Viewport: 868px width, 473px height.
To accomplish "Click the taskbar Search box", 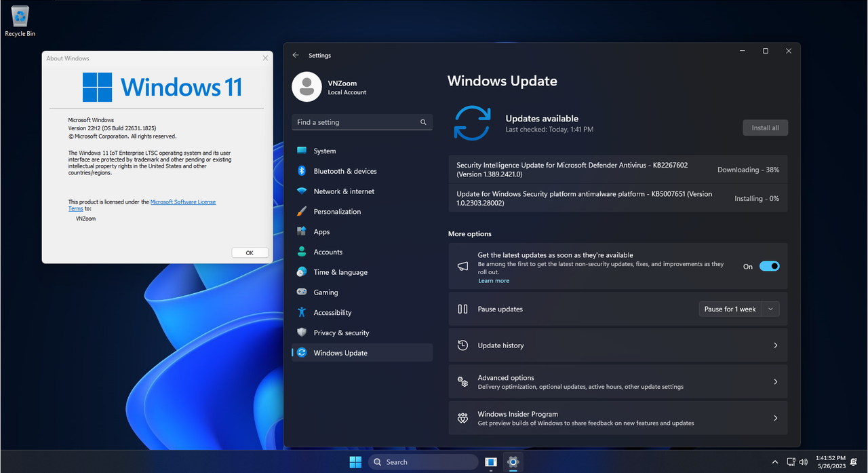I will click(423, 462).
